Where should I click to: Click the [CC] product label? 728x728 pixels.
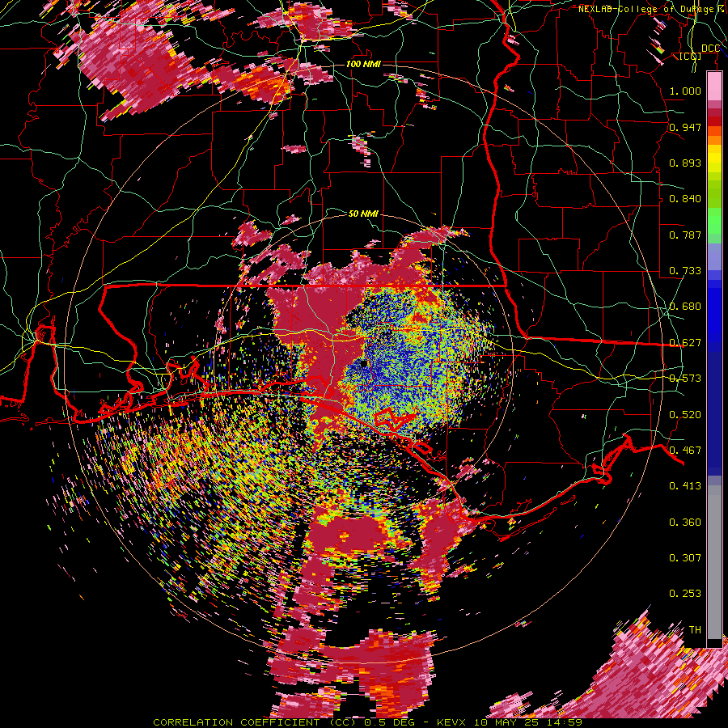pyautogui.click(x=690, y=56)
